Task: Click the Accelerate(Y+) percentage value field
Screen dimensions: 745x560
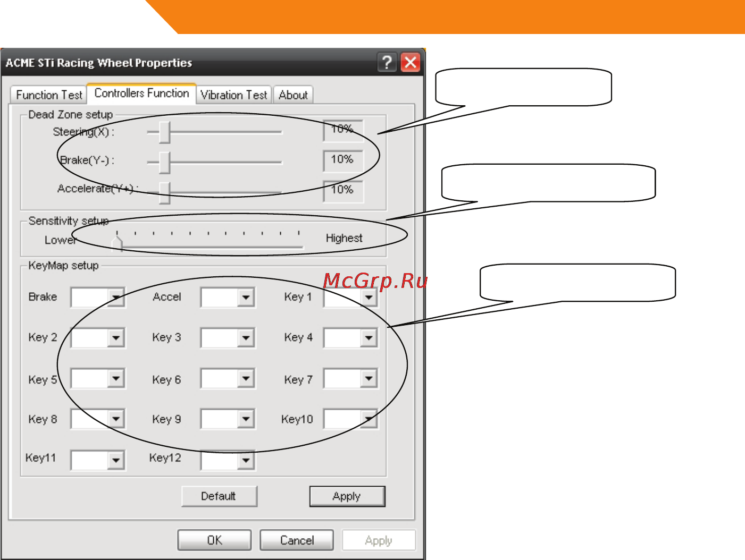Action: click(343, 191)
